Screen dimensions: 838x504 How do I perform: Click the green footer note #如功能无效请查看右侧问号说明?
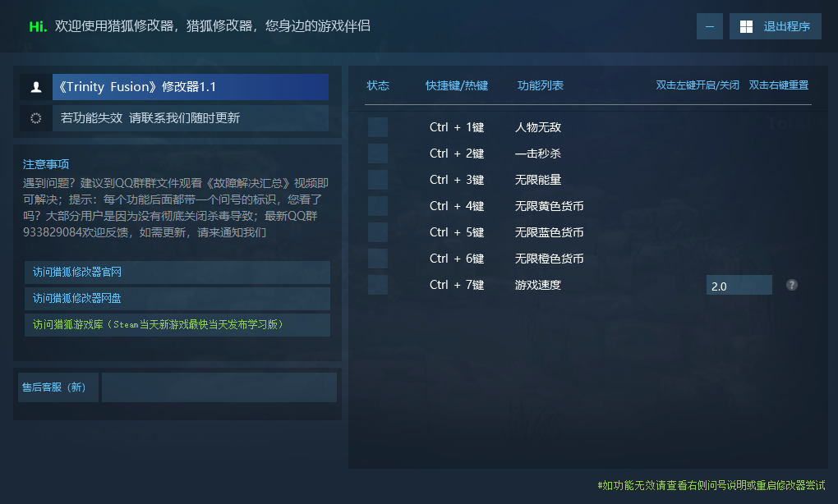[711, 485]
